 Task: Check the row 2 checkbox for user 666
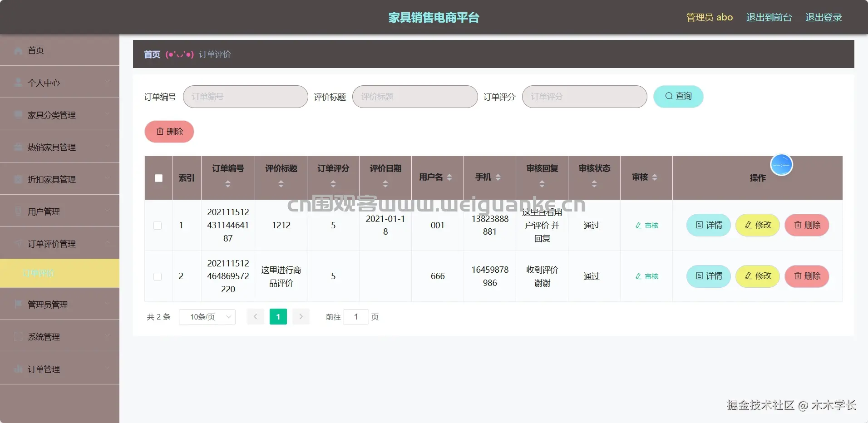(158, 276)
